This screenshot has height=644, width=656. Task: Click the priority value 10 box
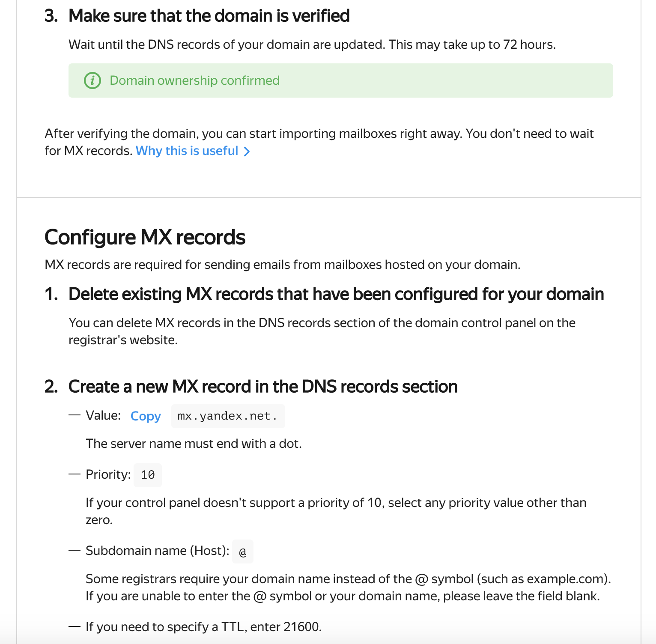click(x=148, y=475)
